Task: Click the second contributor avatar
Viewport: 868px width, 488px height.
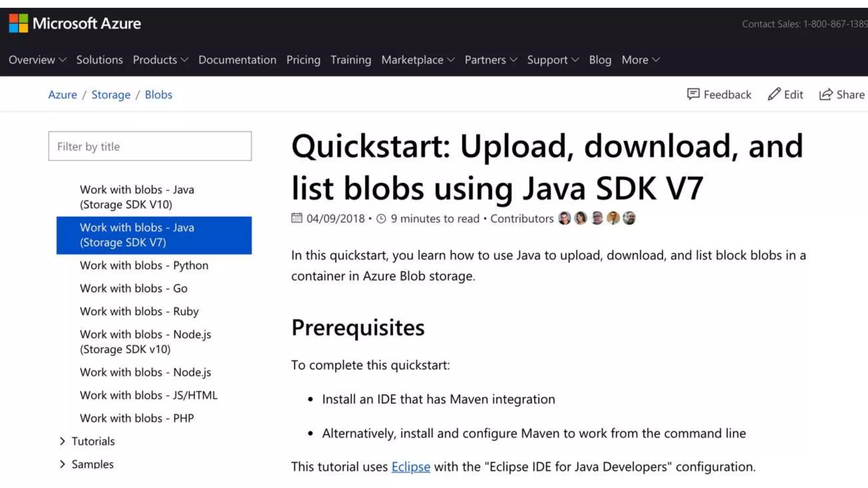Action: click(580, 218)
